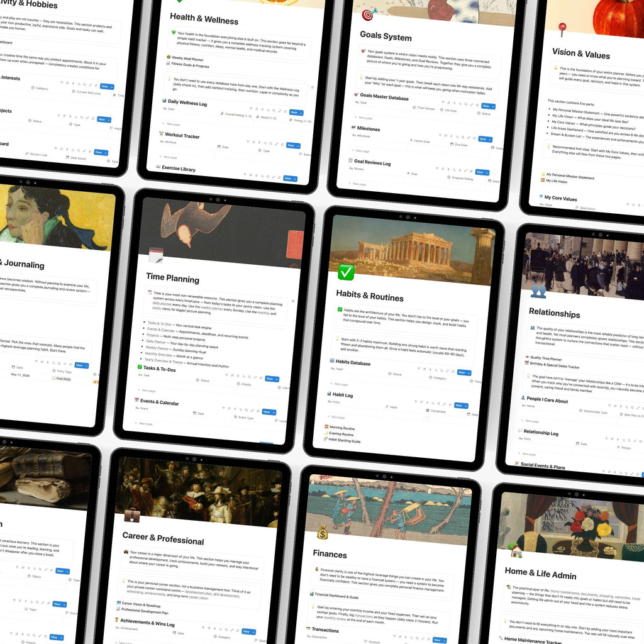Image resolution: width=644 pixels, height=644 pixels.
Task: Click the people silhouette icon on Relationships page
Action: 538,291
